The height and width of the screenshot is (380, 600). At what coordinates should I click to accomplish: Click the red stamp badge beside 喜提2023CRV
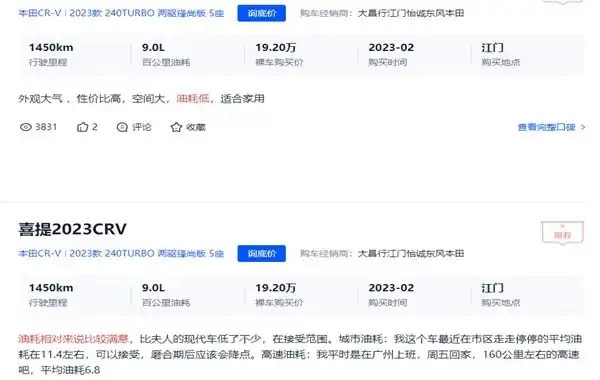point(562,232)
